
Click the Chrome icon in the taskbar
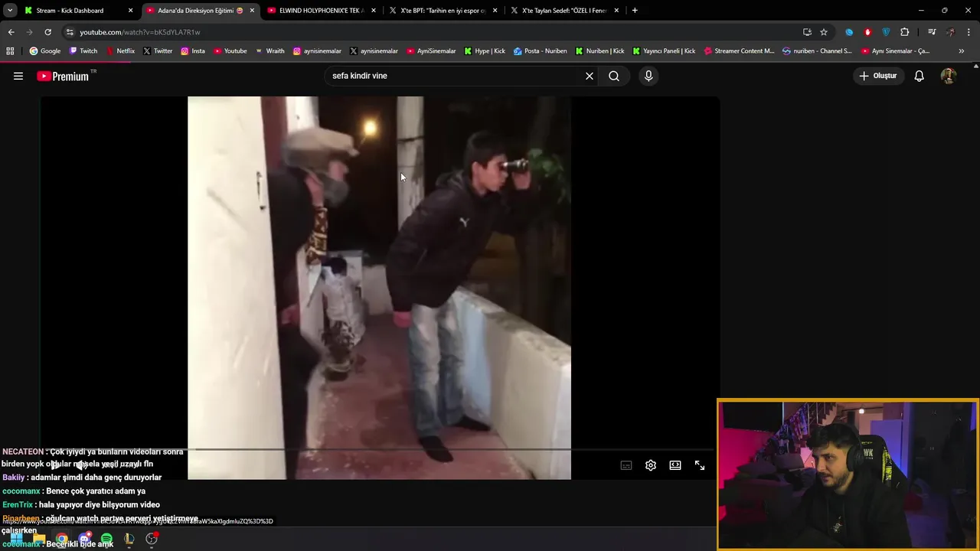61,540
